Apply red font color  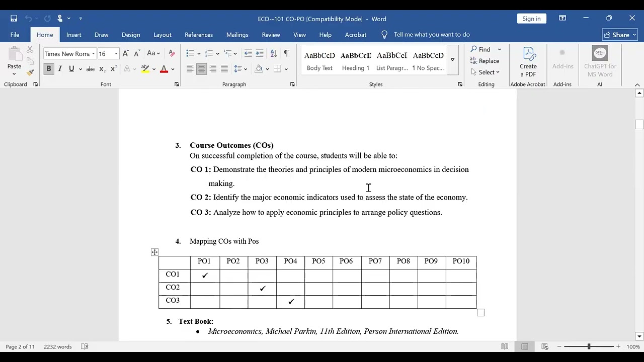tap(164, 69)
